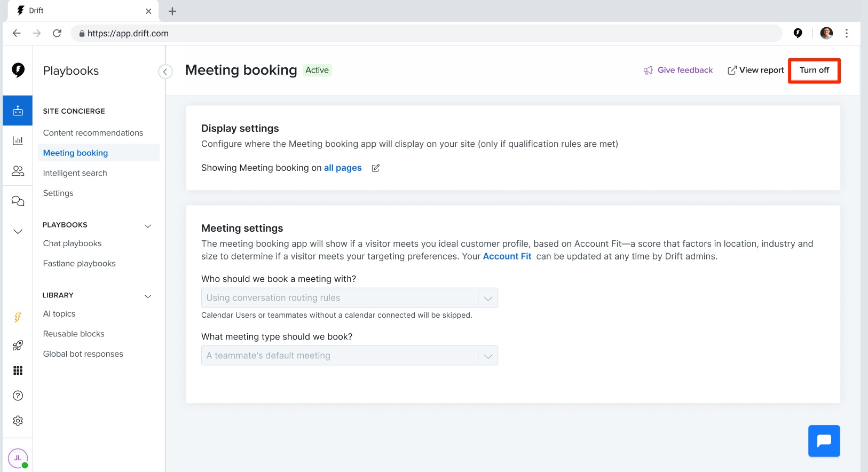Open Global bot responses
The width and height of the screenshot is (868, 472).
(x=83, y=354)
